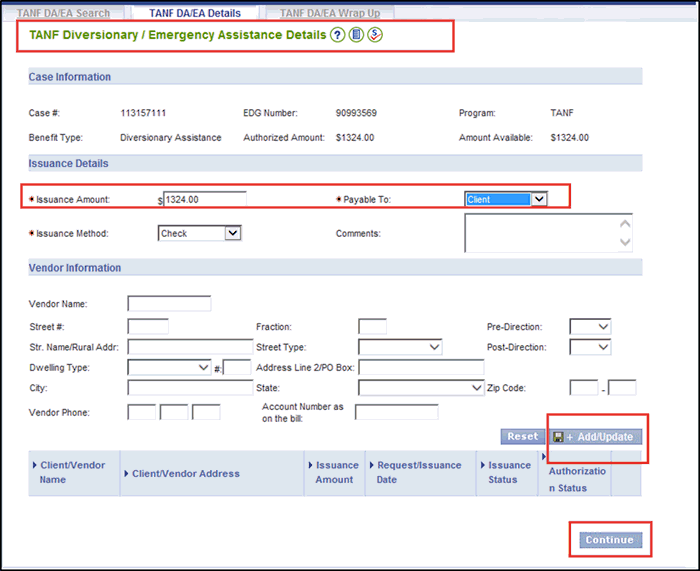Open the Dwelling Type dropdown

(169, 367)
